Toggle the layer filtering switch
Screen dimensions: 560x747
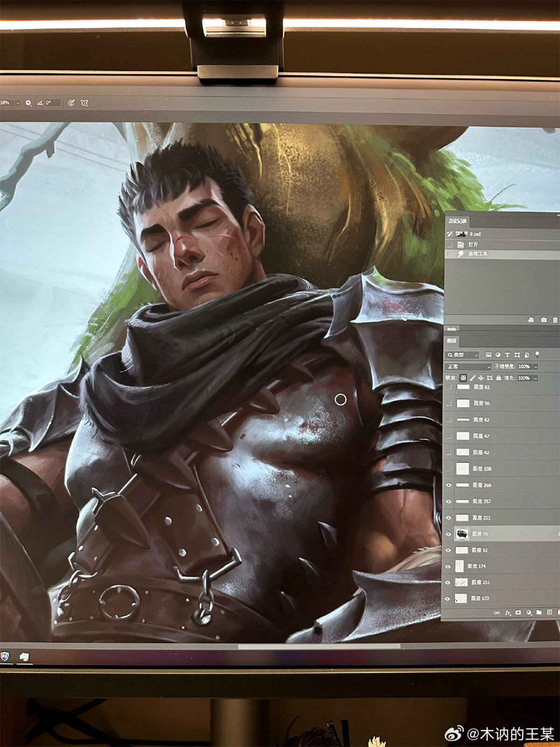(x=537, y=354)
